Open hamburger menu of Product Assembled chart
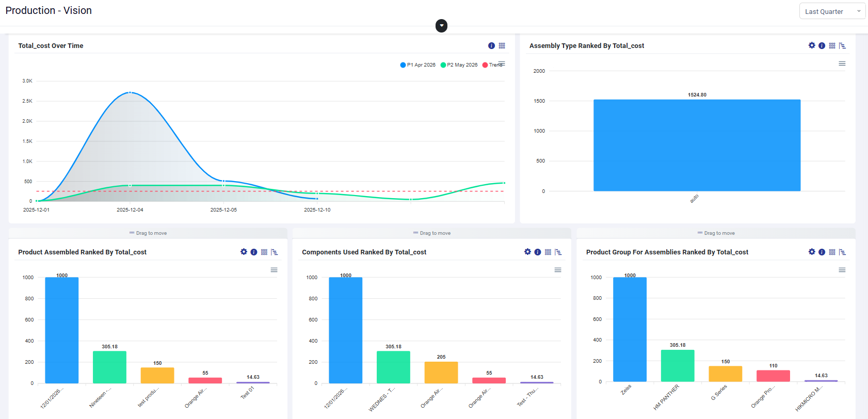 click(x=274, y=270)
